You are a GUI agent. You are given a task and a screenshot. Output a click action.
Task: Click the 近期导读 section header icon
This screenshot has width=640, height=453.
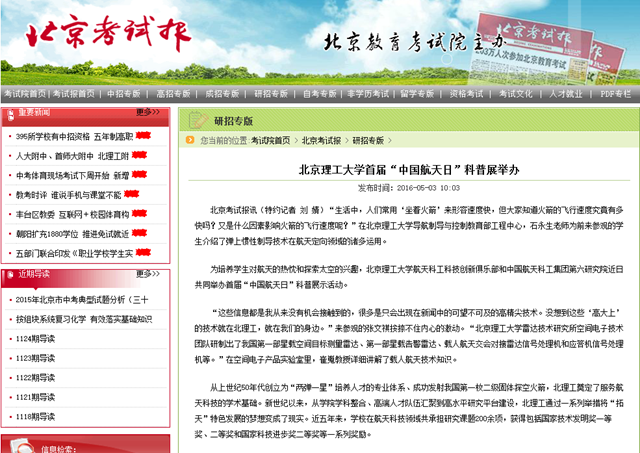click(x=9, y=273)
